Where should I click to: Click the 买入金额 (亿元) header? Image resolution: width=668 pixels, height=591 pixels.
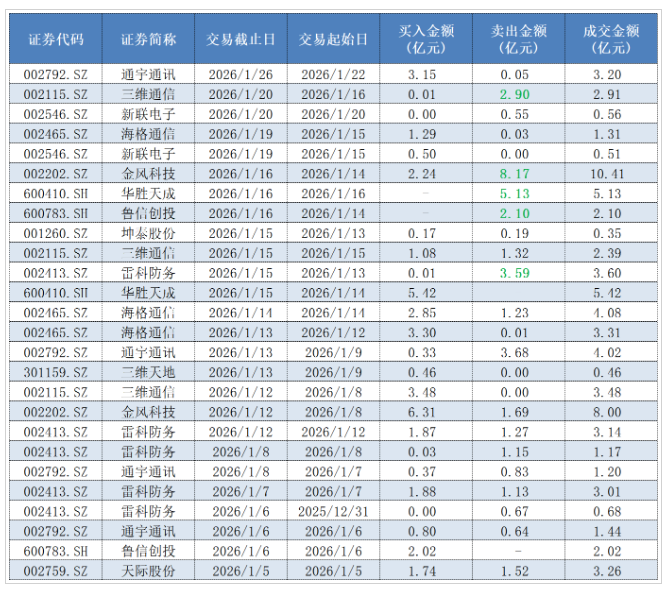pos(425,39)
